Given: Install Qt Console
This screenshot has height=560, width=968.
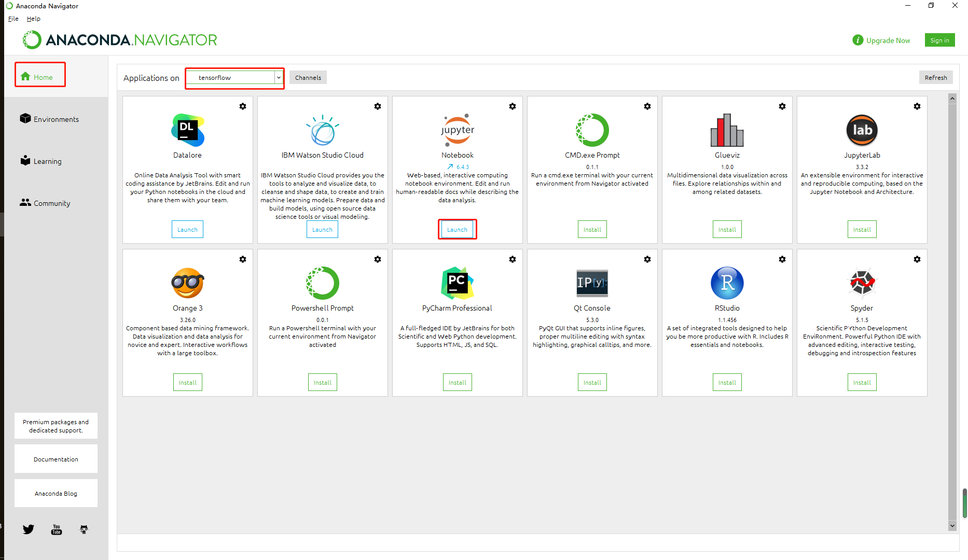Looking at the screenshot, I should 592,383.
